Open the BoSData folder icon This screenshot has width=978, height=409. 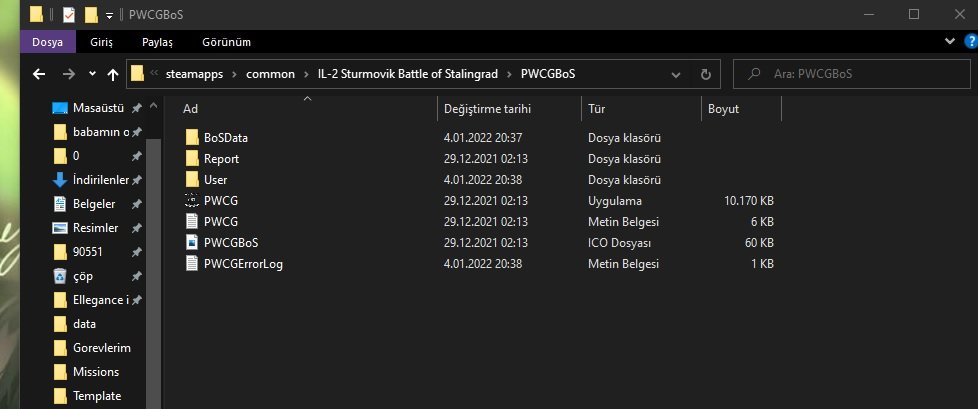(192, 138)
